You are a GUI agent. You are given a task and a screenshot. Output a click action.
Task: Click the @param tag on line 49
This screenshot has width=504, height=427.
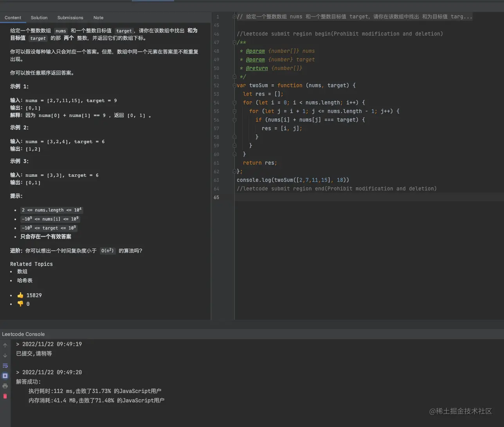tap(255, 59)
